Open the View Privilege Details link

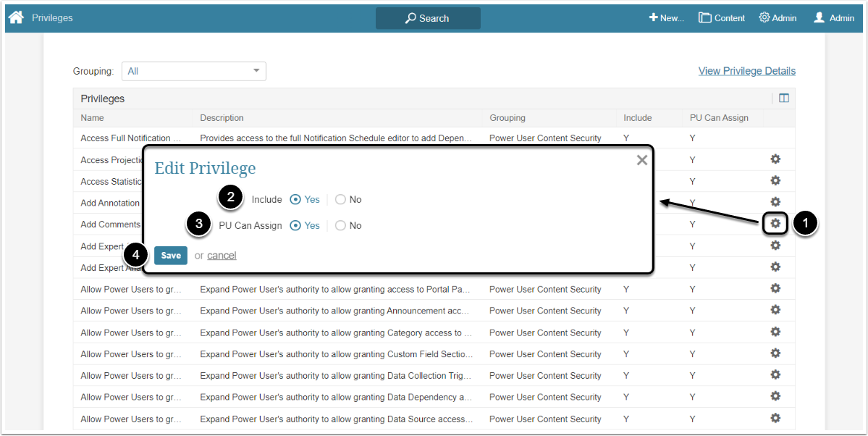click(746, 71)
